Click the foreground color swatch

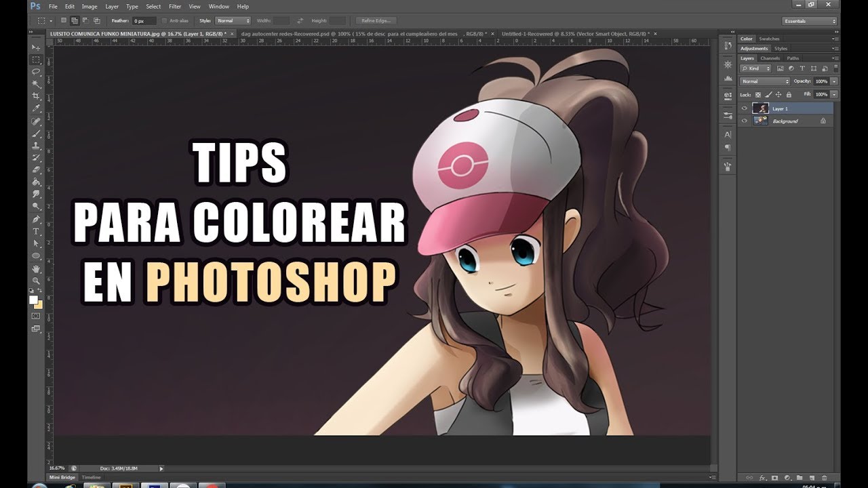coord(33,300)
